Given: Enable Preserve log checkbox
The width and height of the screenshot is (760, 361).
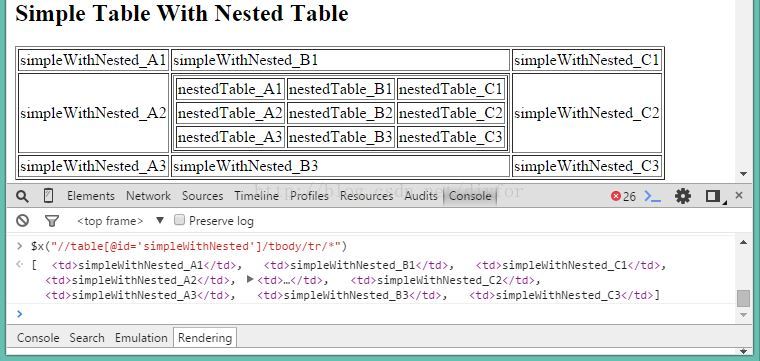Looking at the screenshot, I should (179, 220).
